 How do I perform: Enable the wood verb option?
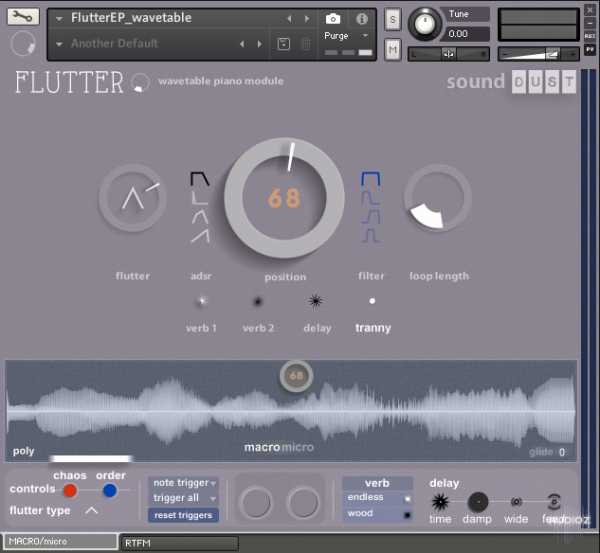377,514
